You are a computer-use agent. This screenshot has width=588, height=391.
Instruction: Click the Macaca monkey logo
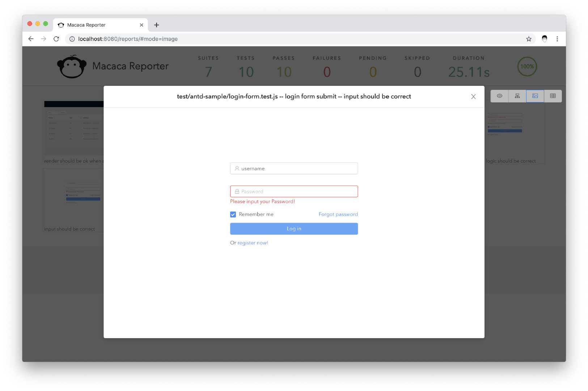click(x=72, y=67)
